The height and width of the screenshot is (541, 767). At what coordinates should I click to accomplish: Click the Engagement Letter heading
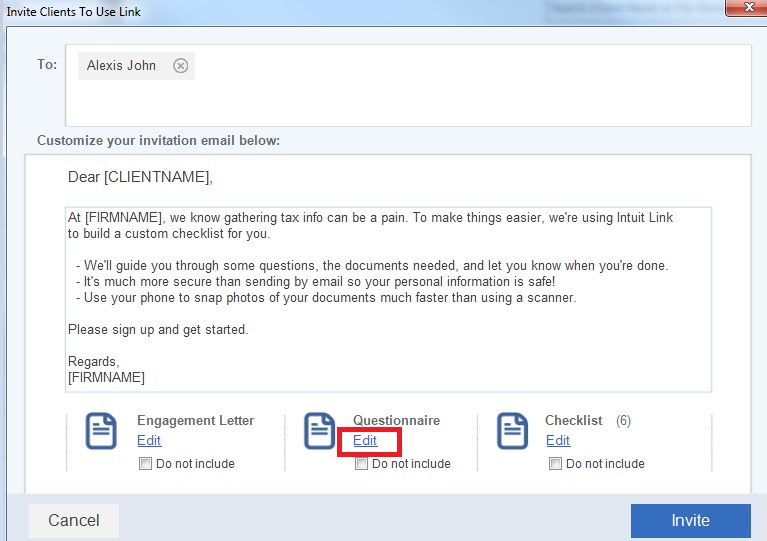click(x=196, y=421)
